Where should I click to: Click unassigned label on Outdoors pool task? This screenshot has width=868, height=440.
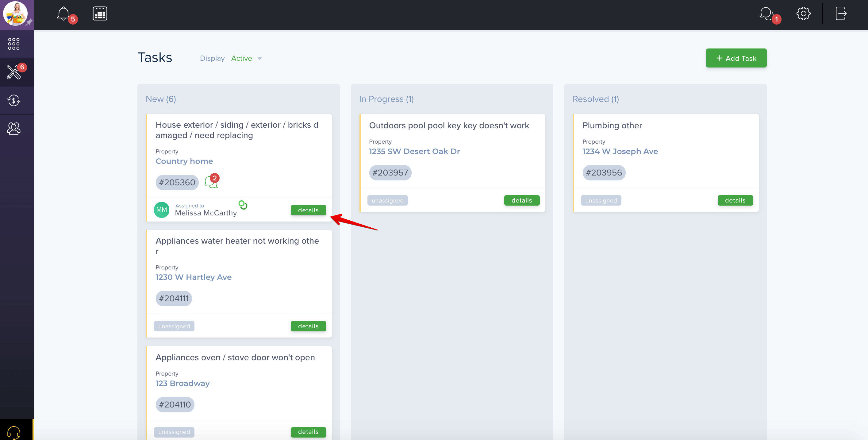[x=387, y=200]
